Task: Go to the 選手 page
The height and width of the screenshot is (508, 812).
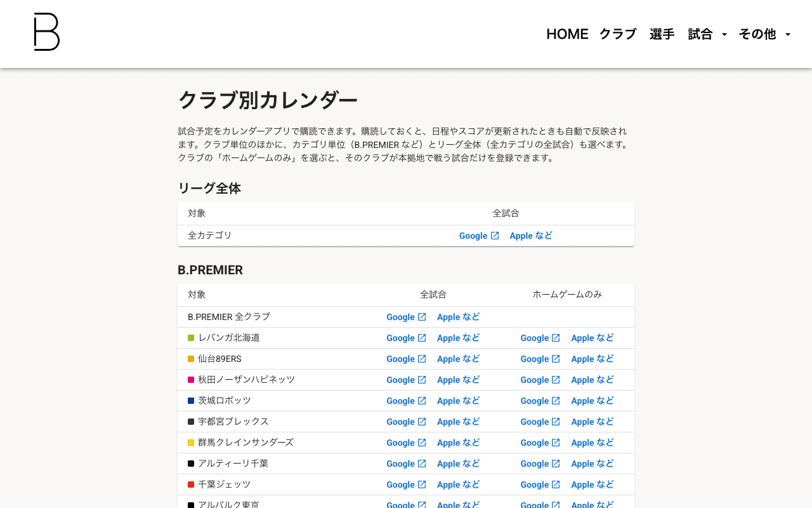Action: tap(662, 34)
